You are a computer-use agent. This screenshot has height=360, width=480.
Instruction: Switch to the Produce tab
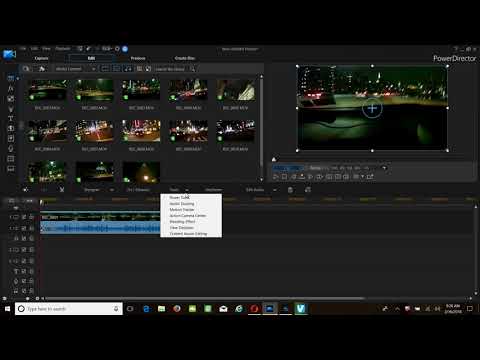point(138,58)
